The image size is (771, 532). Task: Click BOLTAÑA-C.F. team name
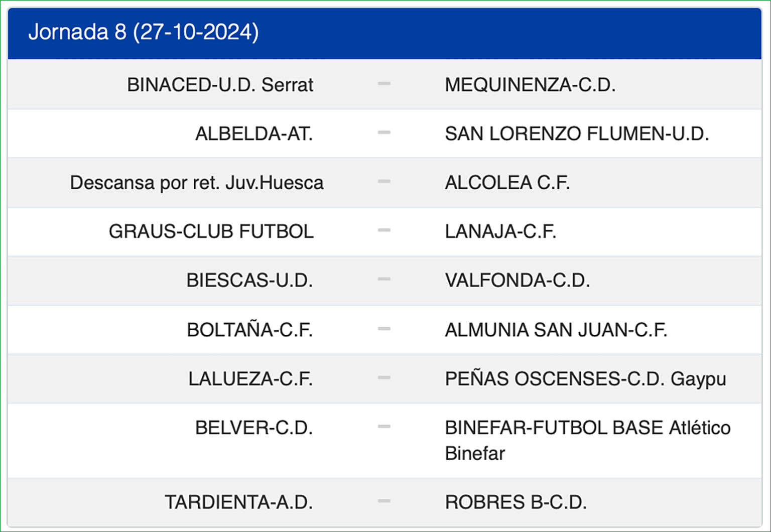[250, 330]
